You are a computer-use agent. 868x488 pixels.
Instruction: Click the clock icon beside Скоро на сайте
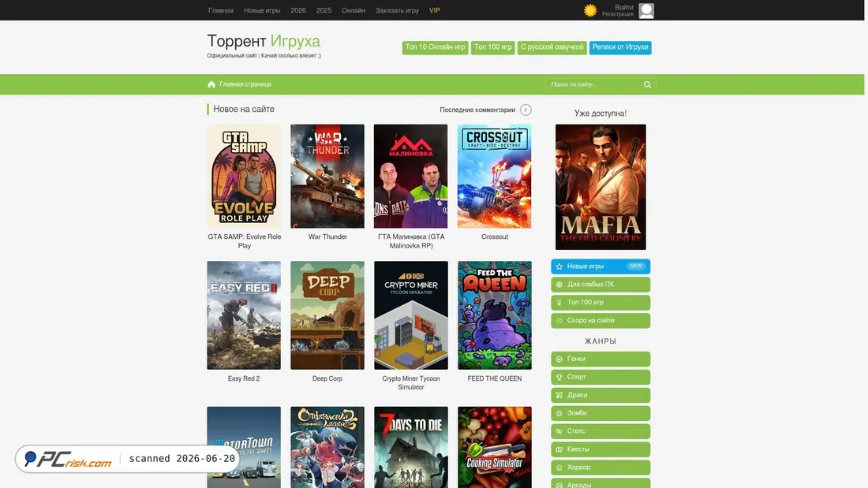[x=559, y=320]
